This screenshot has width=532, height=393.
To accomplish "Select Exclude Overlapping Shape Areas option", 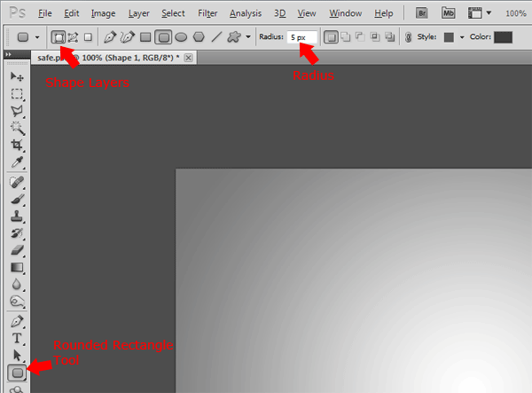I will tap(390, 36).
